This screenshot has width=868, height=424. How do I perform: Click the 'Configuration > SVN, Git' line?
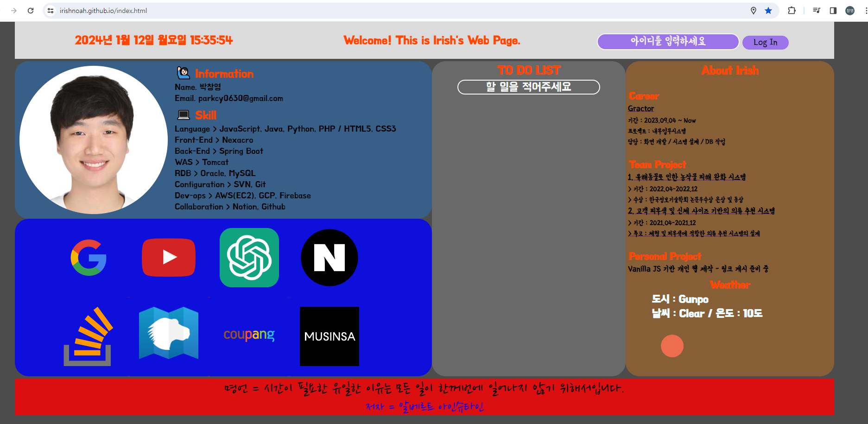pyautogui.click(x=220, y=184)
